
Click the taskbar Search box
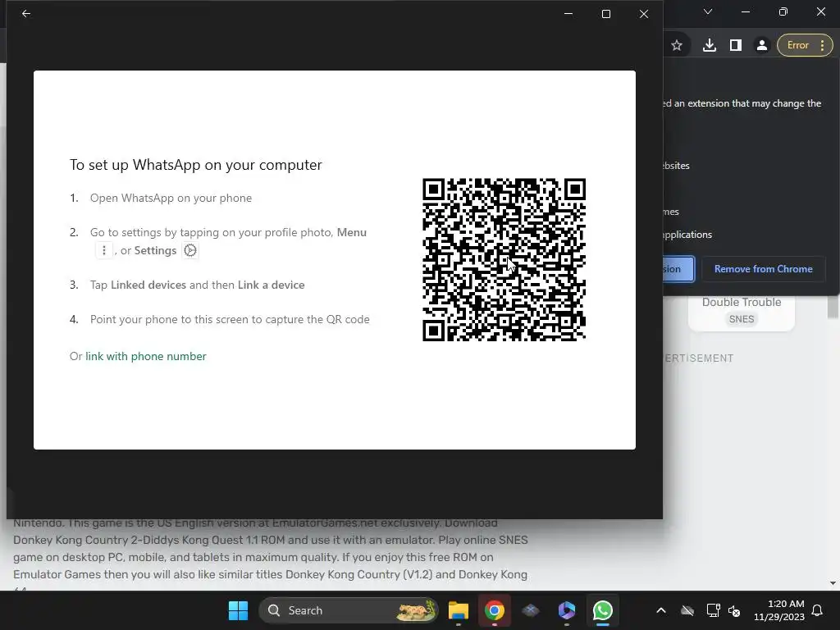[348, 610]
